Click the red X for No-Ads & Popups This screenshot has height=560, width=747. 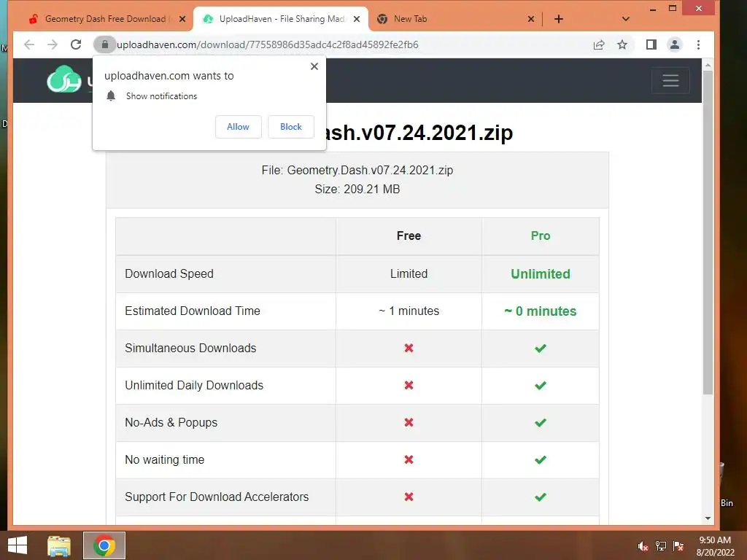409,422
